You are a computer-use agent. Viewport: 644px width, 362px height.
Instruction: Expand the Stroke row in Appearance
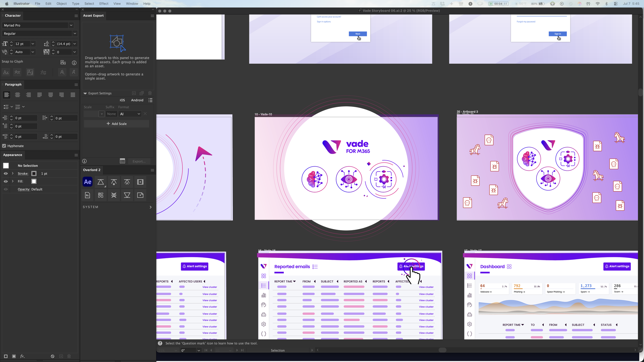[13, 174]
